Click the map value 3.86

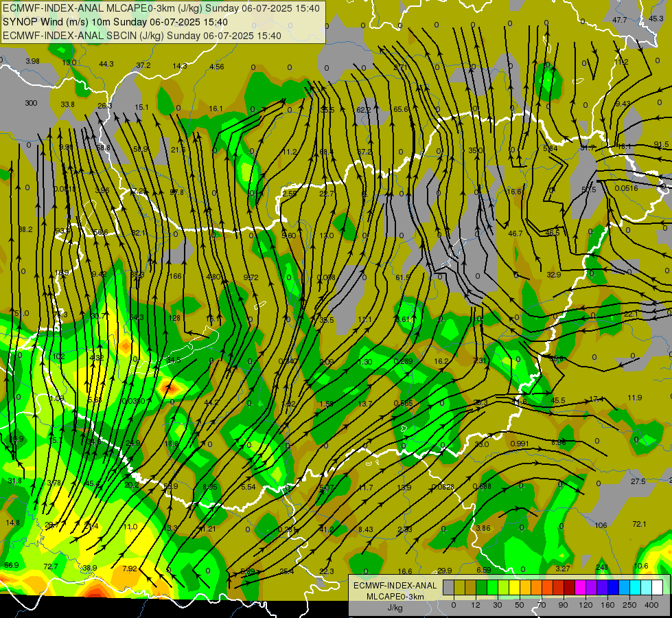click(x=483, y=528)
